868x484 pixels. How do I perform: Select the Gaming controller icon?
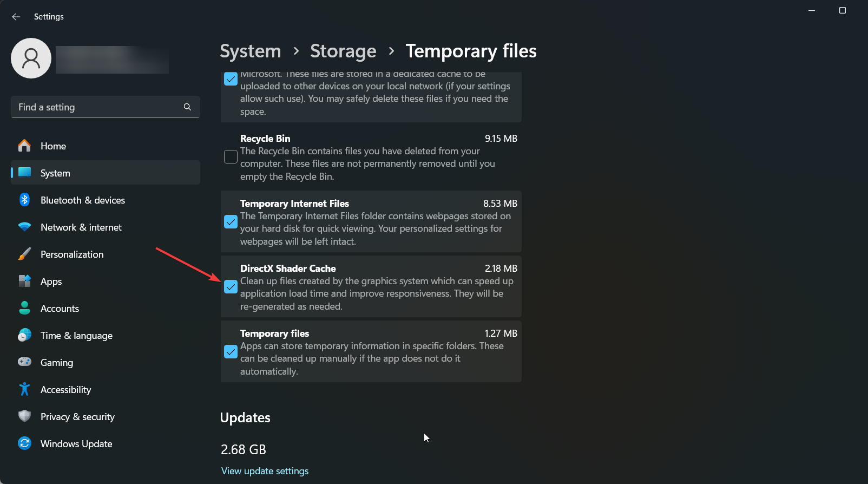point(24,362)
